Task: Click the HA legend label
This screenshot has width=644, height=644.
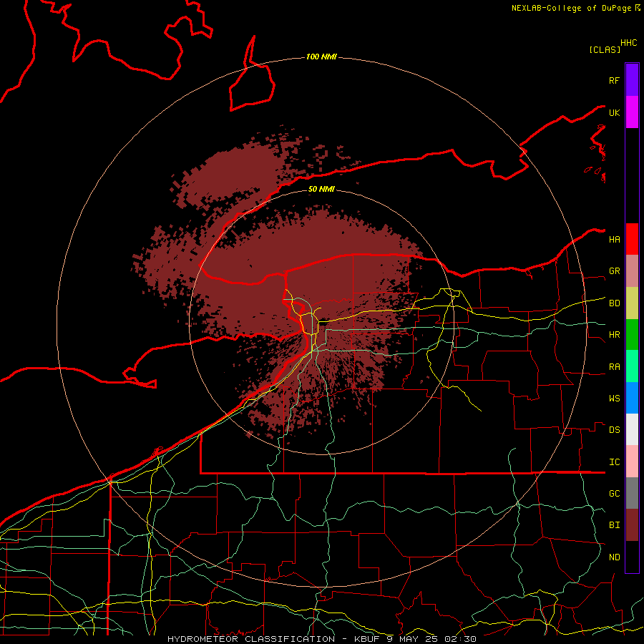Action: point(614,240)
